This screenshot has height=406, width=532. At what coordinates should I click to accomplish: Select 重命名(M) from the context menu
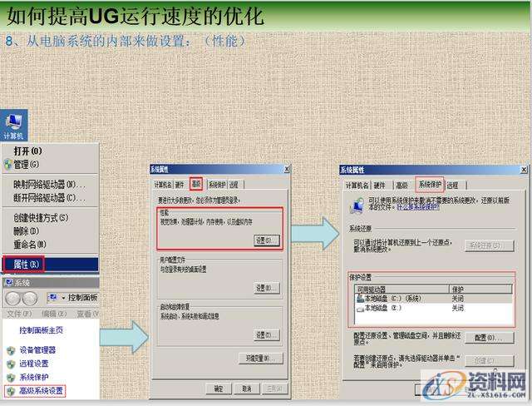(x=30, y=245)
